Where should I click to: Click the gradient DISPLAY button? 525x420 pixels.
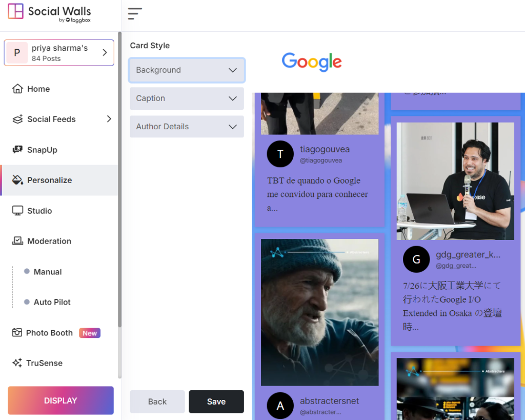[x=60, y=401]
